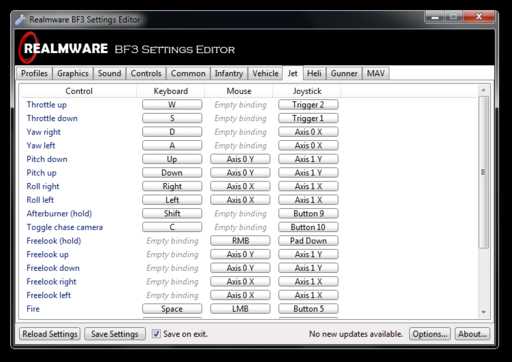Edit Roll left joystick binding Axis 1 X
The height and width of the screenshot is (362, 512).
(x=308, y=200)
